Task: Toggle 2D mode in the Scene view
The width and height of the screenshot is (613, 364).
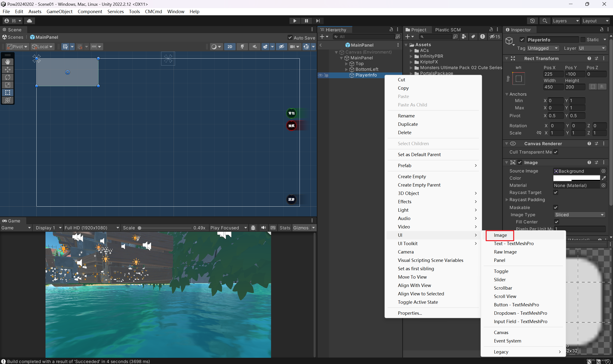Action: 230,46
